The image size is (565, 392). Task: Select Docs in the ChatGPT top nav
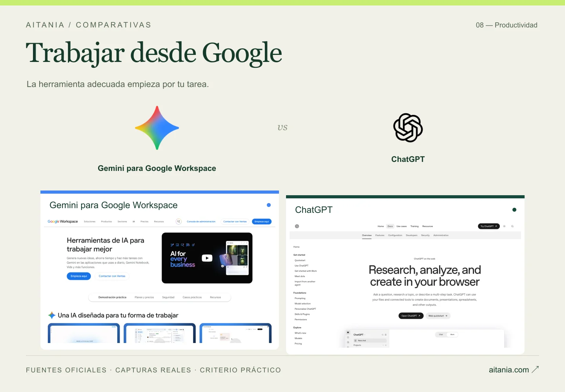390,226
